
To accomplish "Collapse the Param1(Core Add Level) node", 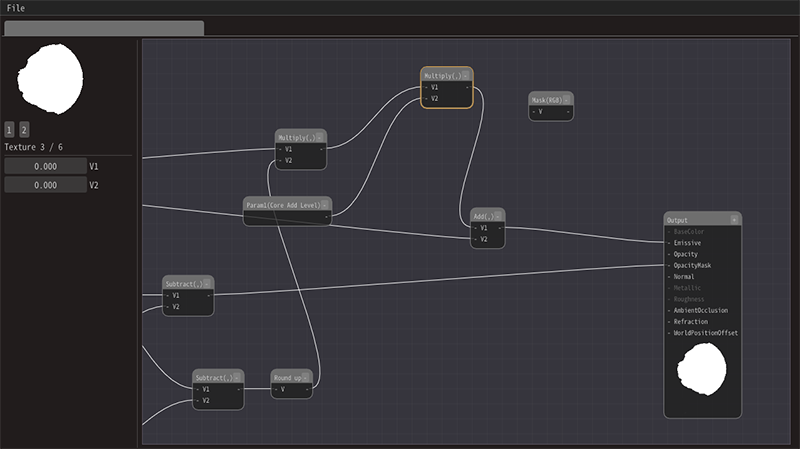I will (325, 204).
